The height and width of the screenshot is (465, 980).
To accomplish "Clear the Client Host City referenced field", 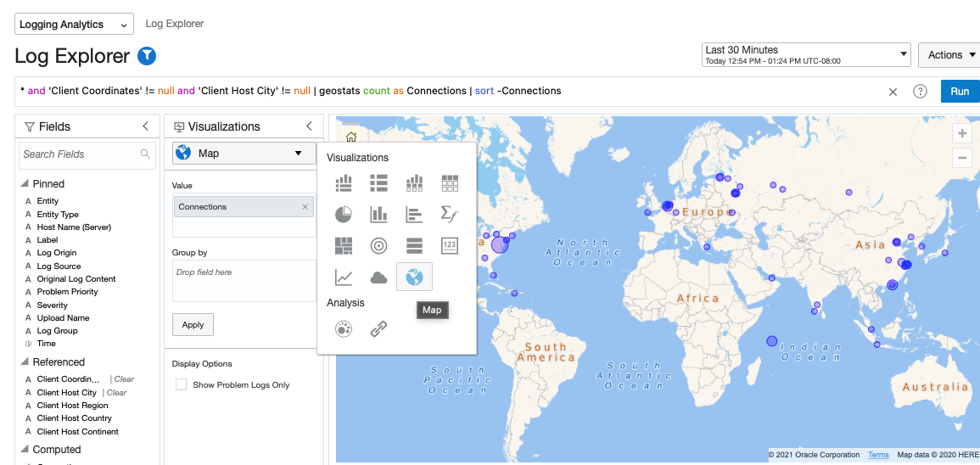I will 116,393.
